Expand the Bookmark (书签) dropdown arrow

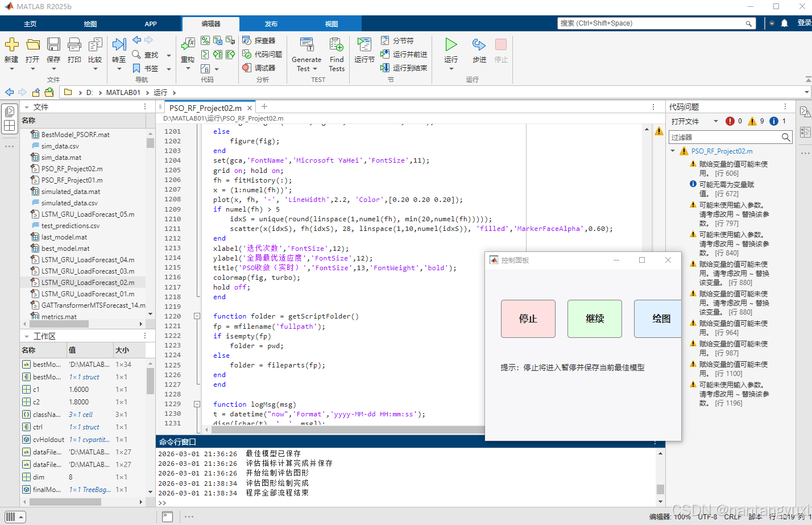(x=169, y=69)
